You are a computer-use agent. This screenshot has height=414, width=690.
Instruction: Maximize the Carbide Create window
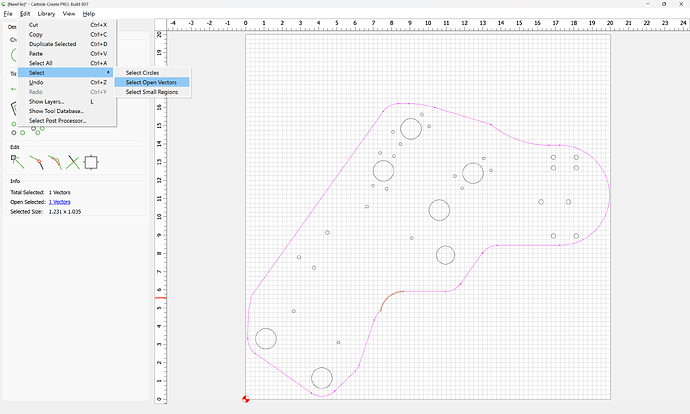pyautogui.click(x=664, y=4)
